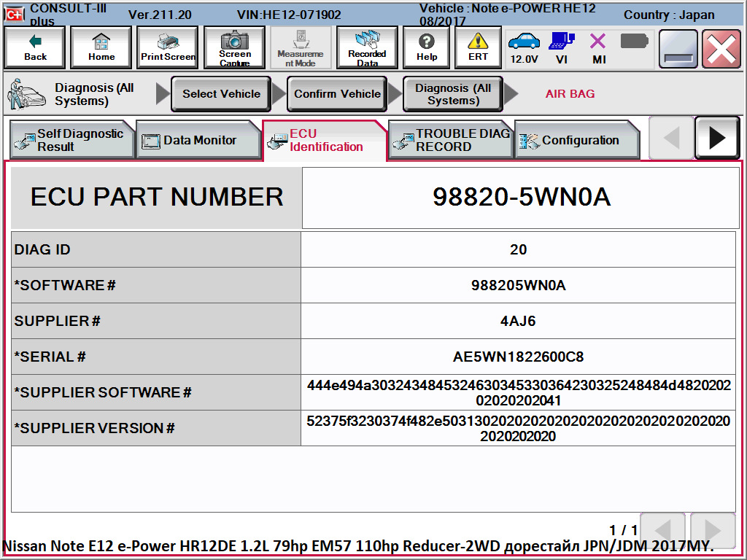The height and width of the screenshot is (560, 747).
Task: Open the Help button
Action: pos(426,47)
